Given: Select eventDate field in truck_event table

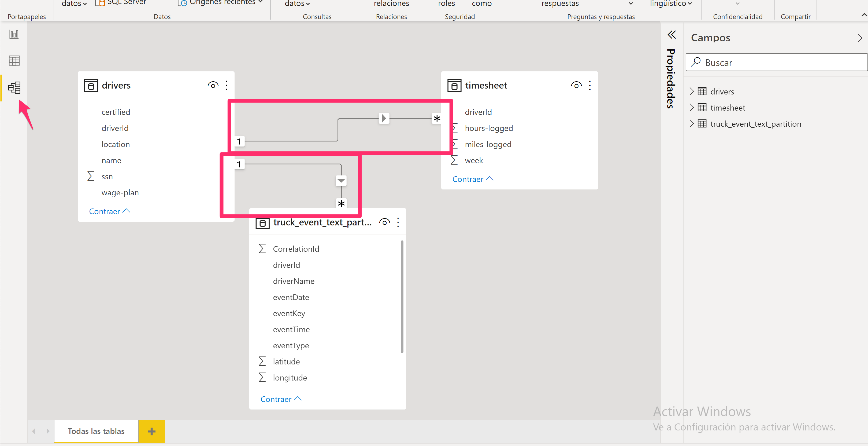Looking at the screenshot, I should tap(291, 297).
